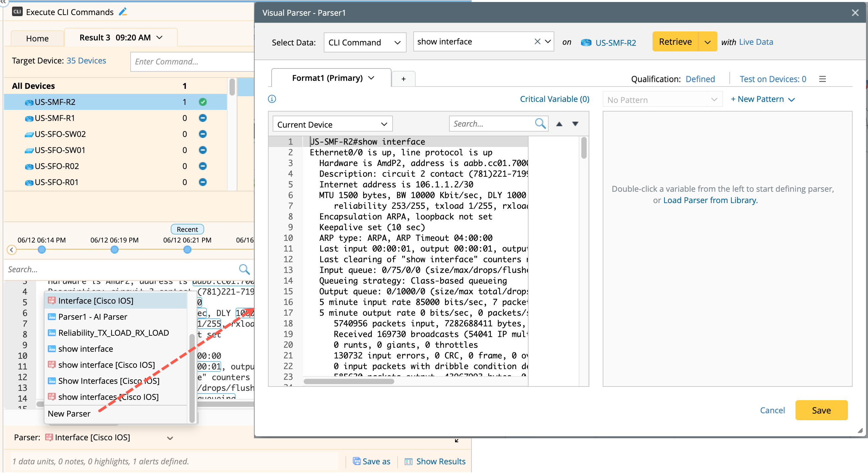Open the CLI Command data type dropdown
Viewport: 868px width, 473px height.
point(365,42)
